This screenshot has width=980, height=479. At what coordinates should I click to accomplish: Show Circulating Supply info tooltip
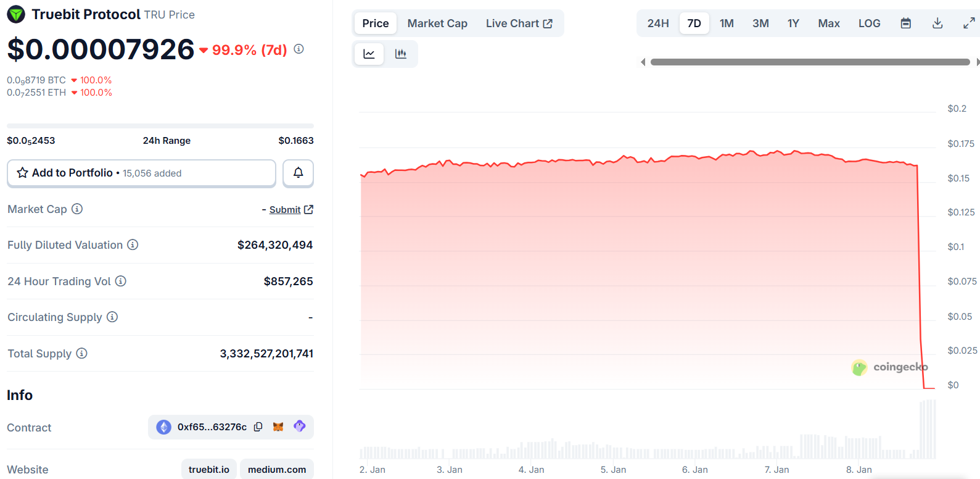pos(112,317)
